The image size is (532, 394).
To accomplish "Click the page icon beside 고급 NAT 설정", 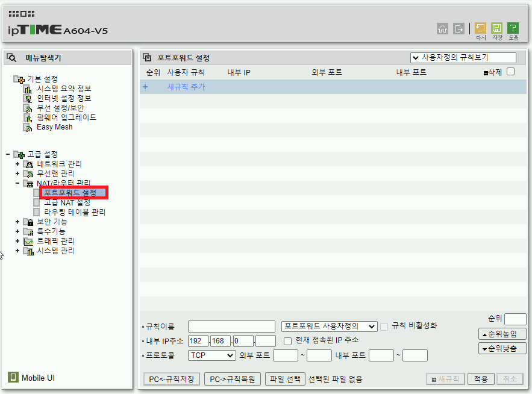I will 37,202.
